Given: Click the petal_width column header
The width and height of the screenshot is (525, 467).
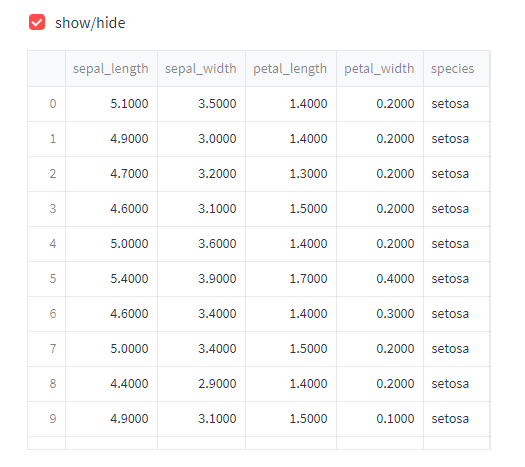Looking at the screenshot, I should [x=380, y=69].
